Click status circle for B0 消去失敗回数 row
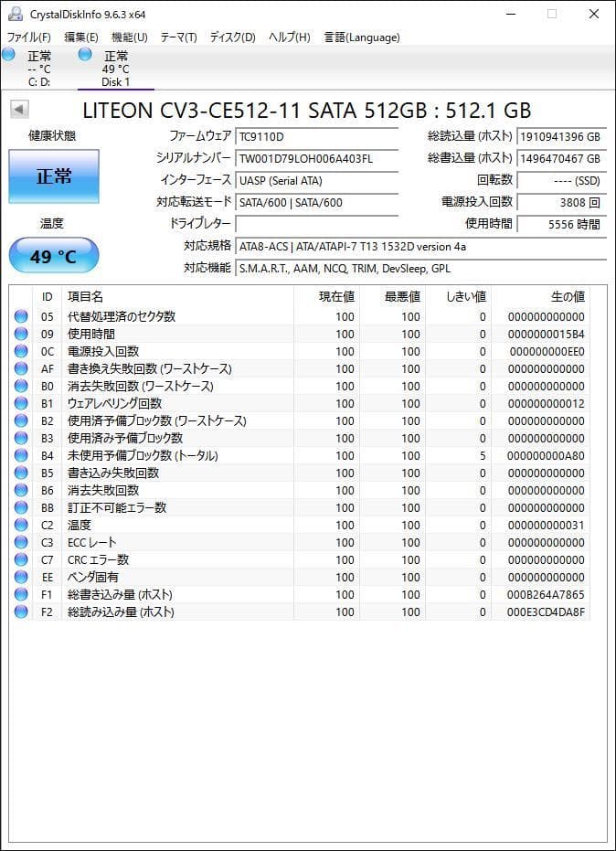The image size is (616, 851). (x=21, y=386)
